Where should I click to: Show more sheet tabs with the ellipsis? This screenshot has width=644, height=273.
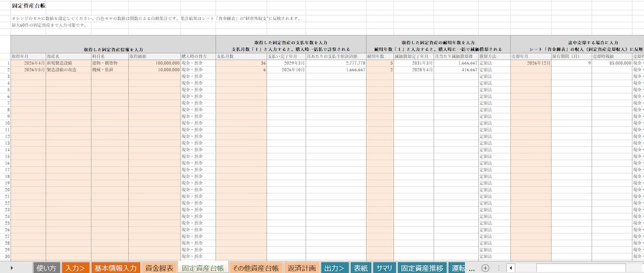pos(471,268)
